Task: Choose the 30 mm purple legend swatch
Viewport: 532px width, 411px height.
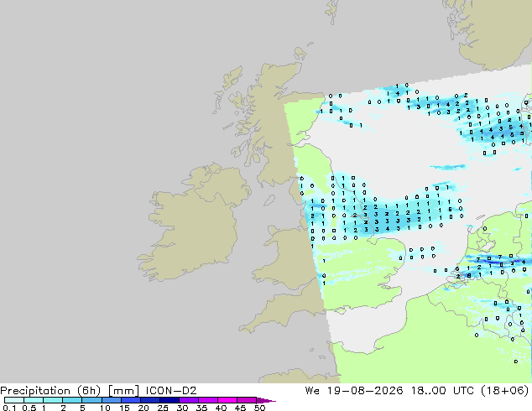Action: click(x=189, y=400)
